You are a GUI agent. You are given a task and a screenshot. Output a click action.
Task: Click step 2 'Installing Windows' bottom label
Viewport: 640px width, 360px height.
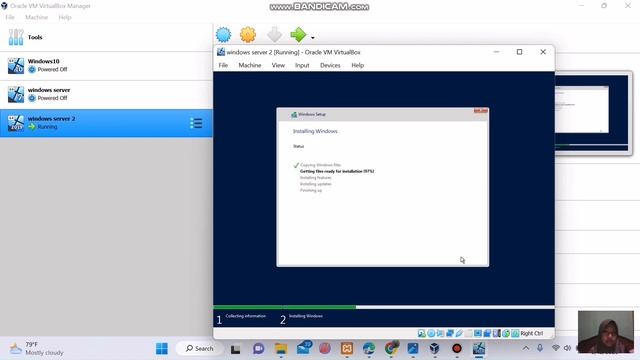tap(306, 316)
